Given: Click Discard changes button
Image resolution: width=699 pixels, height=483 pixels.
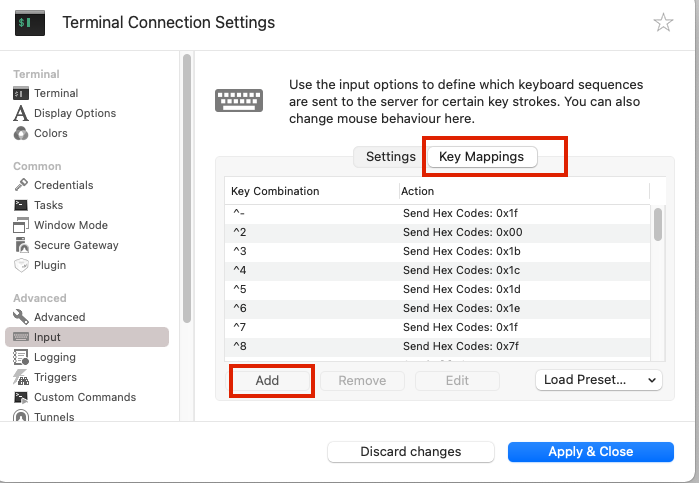Looking at the screenshot, I should click(411, 452).
